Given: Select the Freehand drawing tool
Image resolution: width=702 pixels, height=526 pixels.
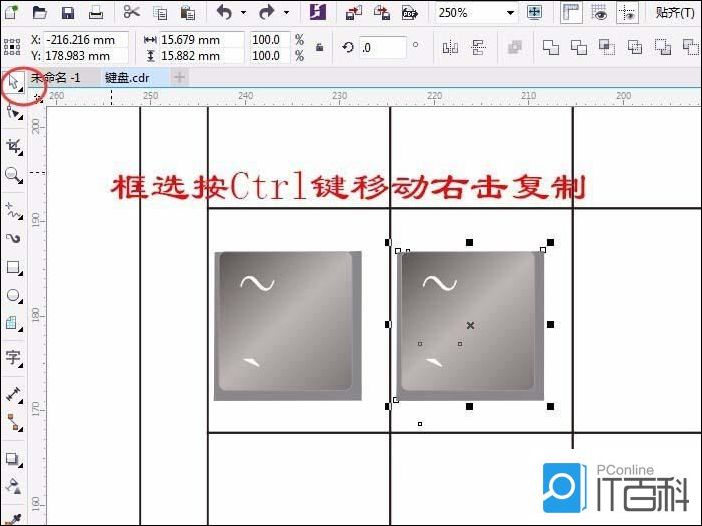Looking at the screenshot, I should point(14,210).
